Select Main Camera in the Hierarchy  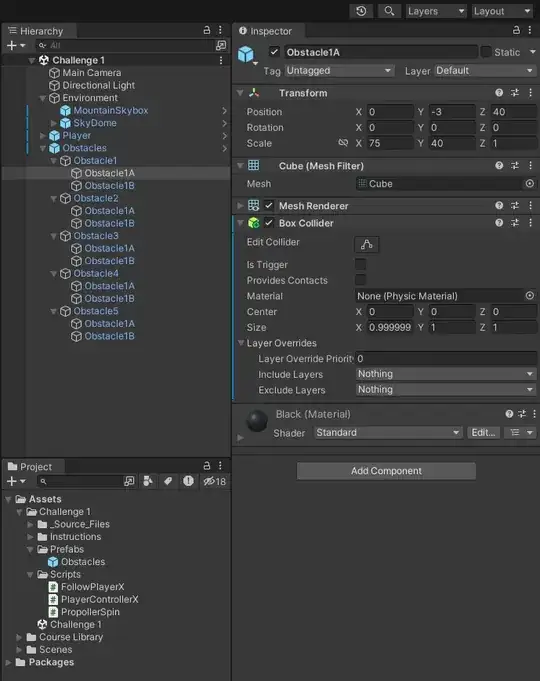click(92, 73)
